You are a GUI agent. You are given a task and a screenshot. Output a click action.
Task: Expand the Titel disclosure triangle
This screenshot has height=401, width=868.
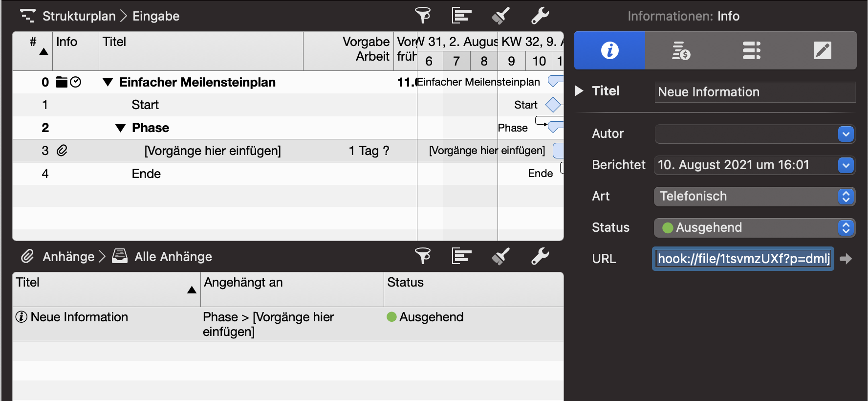[579, 91]
